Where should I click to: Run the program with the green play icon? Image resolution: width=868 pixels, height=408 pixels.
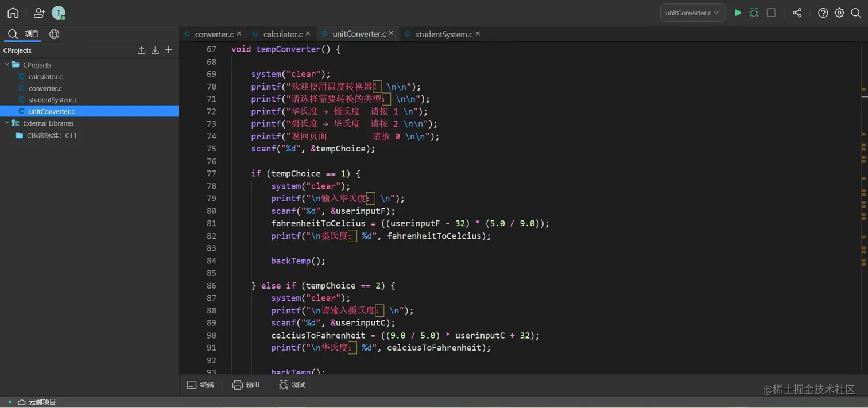pos(738,13)
